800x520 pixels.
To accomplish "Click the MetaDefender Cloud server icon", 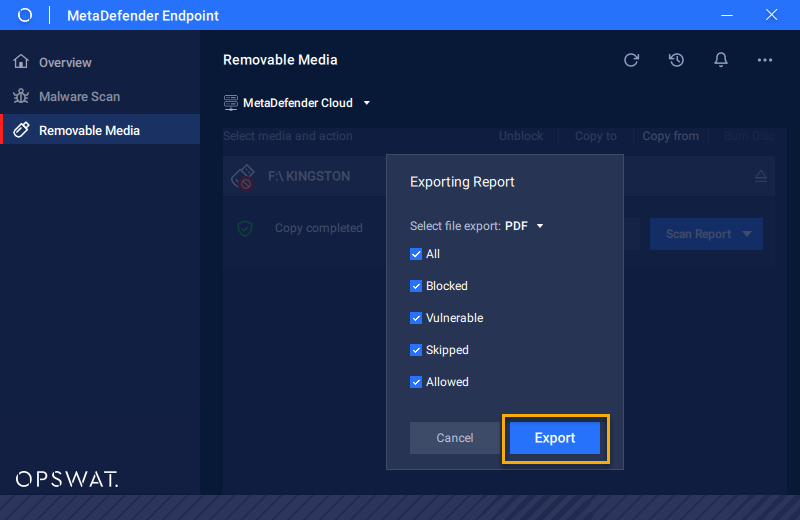I will (x=231, y=103).
